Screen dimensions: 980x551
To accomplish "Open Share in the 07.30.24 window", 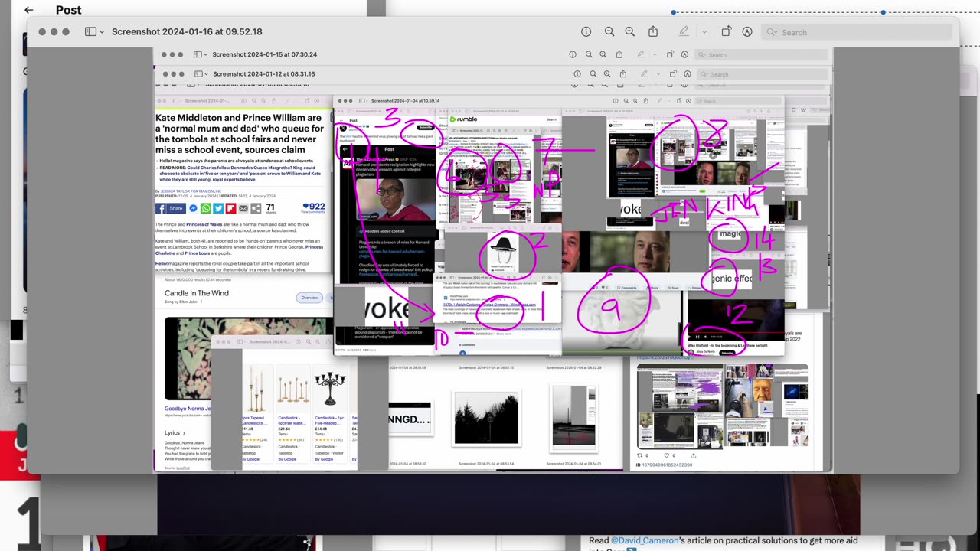I will coord(619,54).
